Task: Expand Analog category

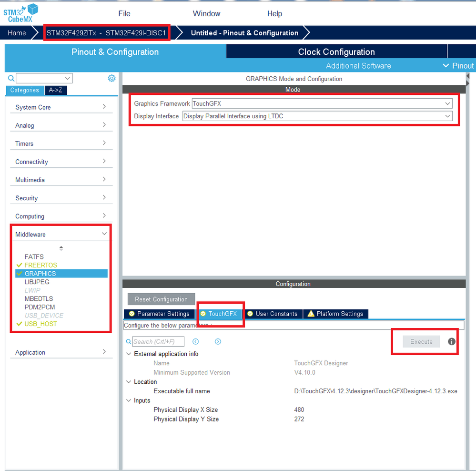Action: coord(61,125)
